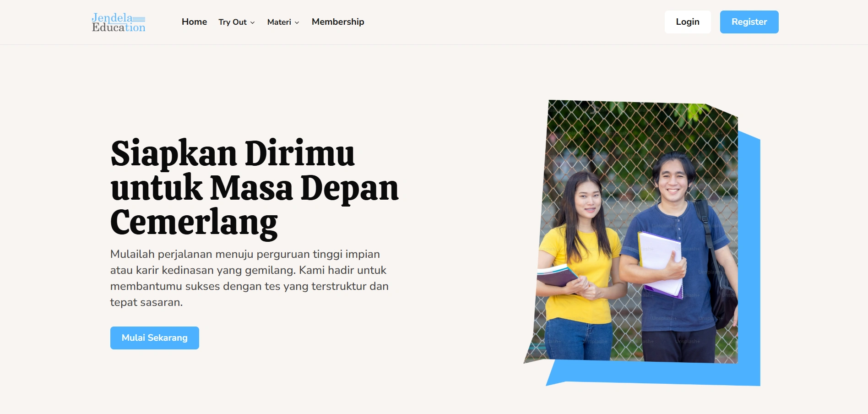Click the blue Register button
Image resolution: width=868 pixels, height=414 pixels.
tap(749, 22)
